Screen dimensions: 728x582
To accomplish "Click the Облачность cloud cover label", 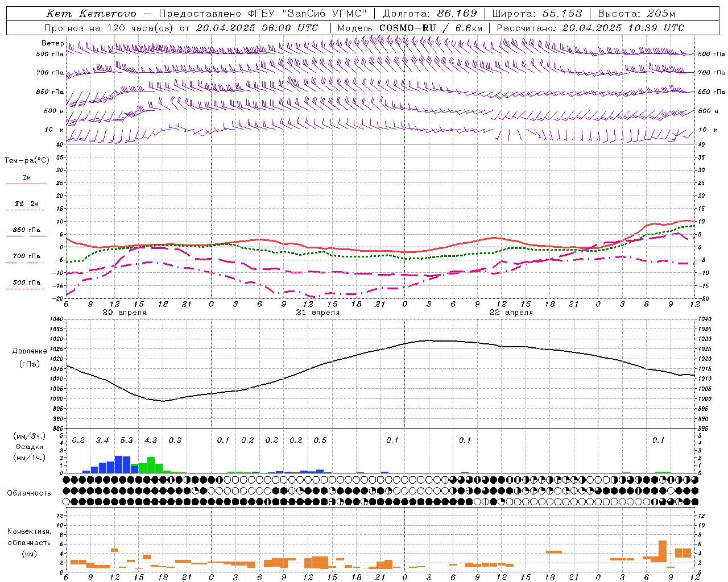I will (29, 493).
